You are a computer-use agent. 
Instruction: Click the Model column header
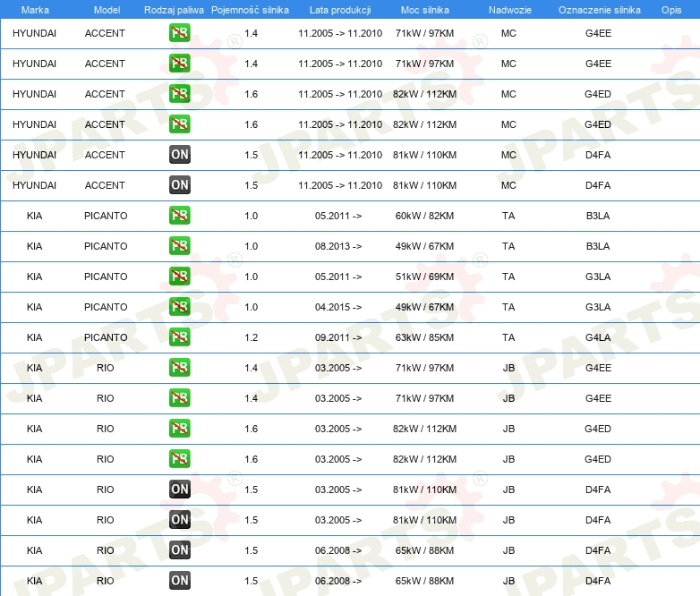[107, 10]
